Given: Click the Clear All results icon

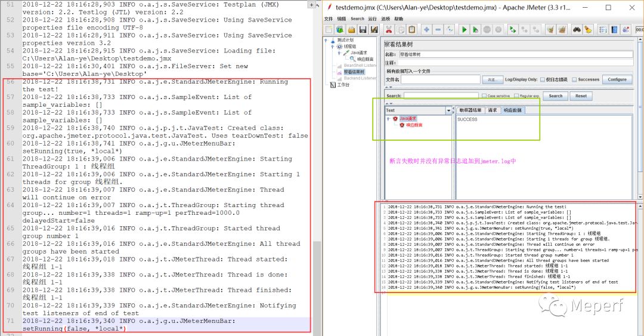Looking at the screenshot, I should [562, 30].
